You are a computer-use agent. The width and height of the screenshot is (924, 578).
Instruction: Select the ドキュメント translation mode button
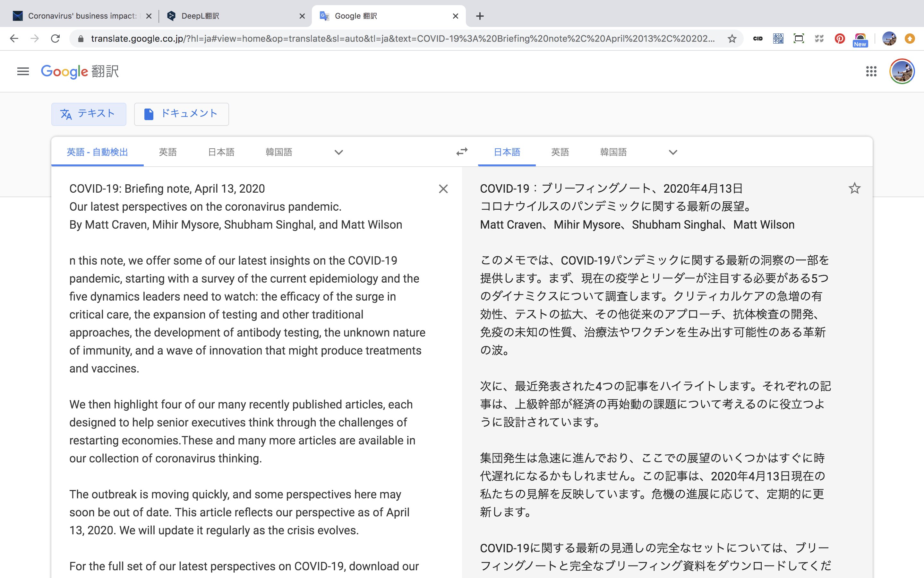[181, 114]
